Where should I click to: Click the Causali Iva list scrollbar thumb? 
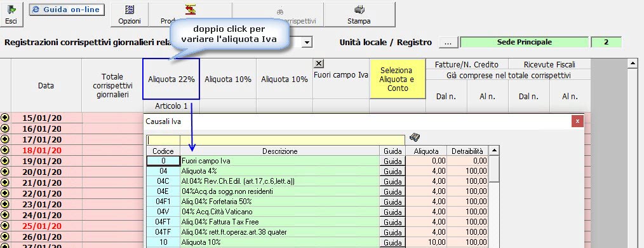coord(494,169)
